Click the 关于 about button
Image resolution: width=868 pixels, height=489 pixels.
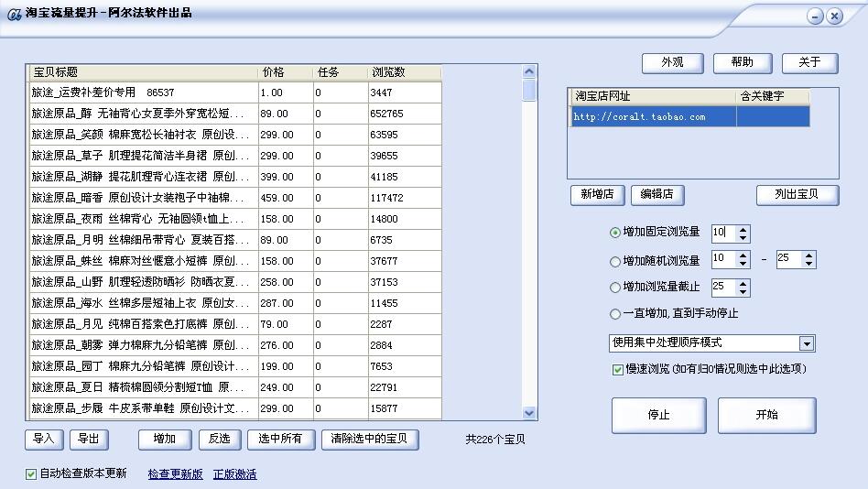[810, 63]
